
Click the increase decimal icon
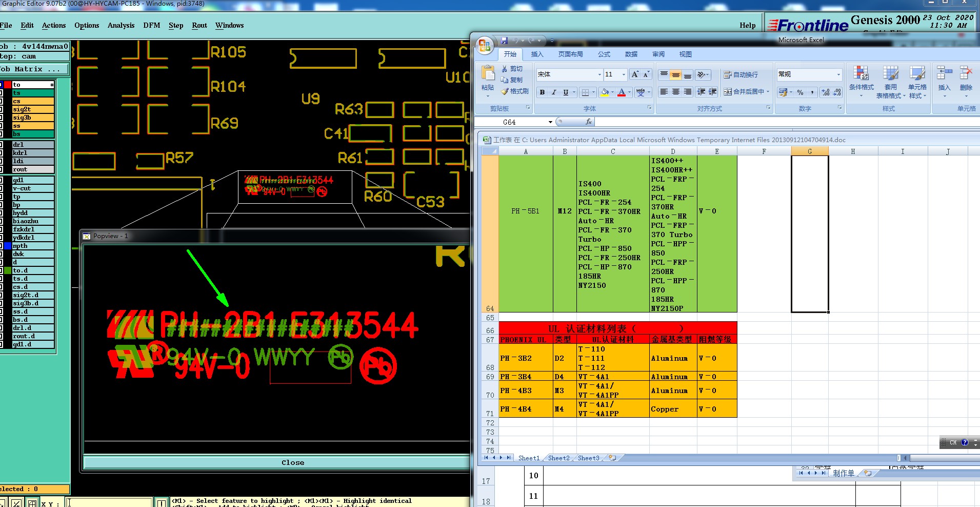tap(826, 92)
